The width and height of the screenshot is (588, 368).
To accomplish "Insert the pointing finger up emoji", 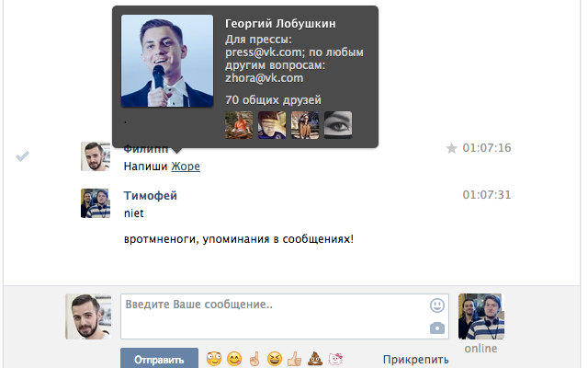I will point(254,359).
